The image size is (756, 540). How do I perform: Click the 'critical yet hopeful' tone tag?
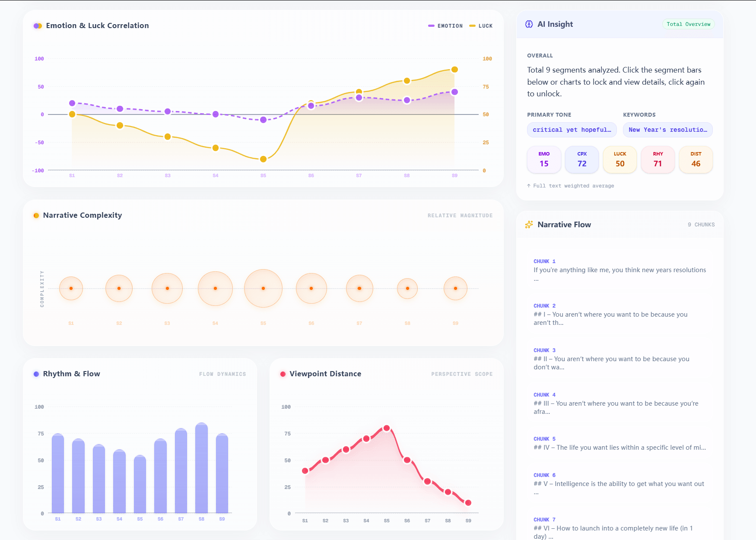click(572, 130)
